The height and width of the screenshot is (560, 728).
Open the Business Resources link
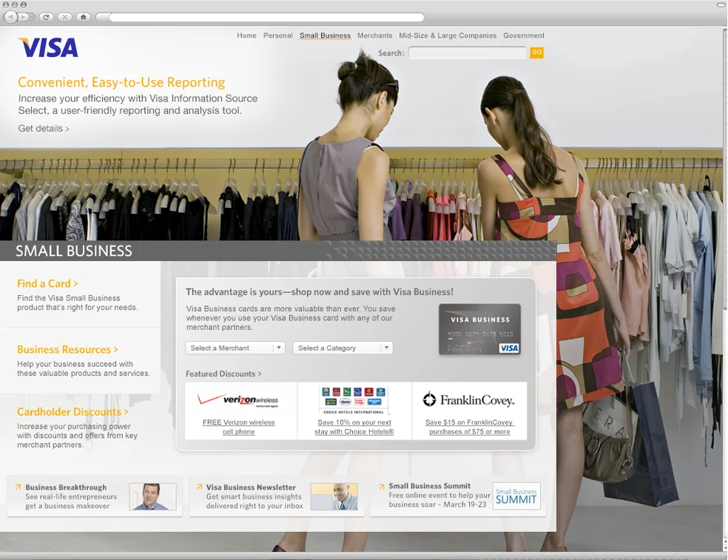[68, 349]
